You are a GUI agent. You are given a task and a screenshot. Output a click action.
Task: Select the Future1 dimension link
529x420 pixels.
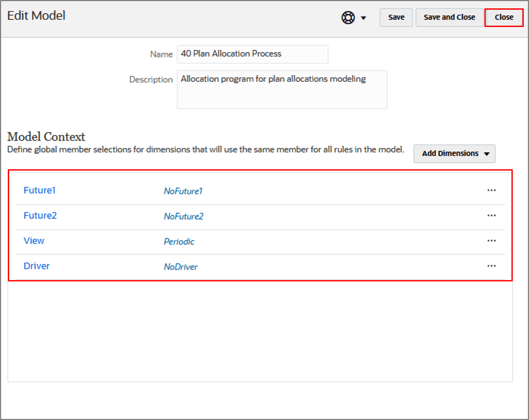(40, 190)
